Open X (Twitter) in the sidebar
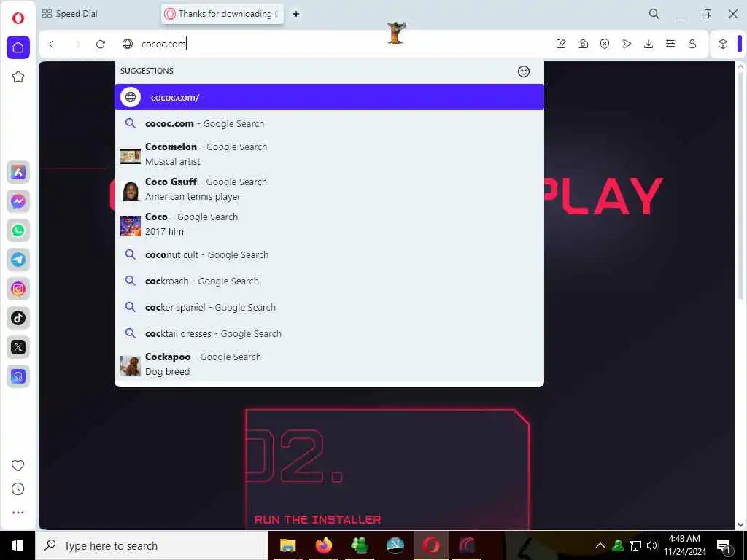The height and width of the screenshot is (560, 747). click(18, 347)
